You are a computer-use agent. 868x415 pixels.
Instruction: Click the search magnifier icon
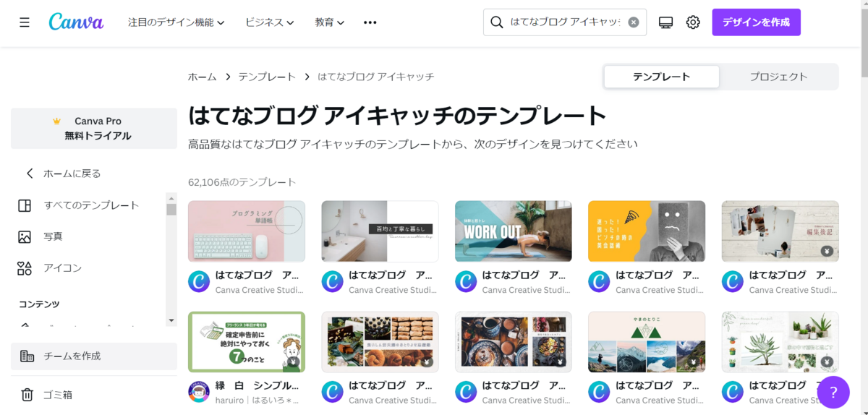coord(496,22)
